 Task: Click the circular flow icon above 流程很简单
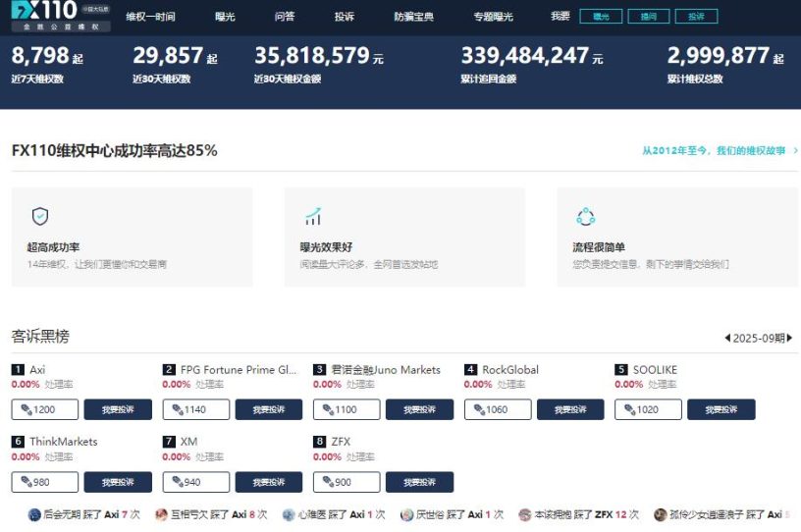(x=586, y=217)
